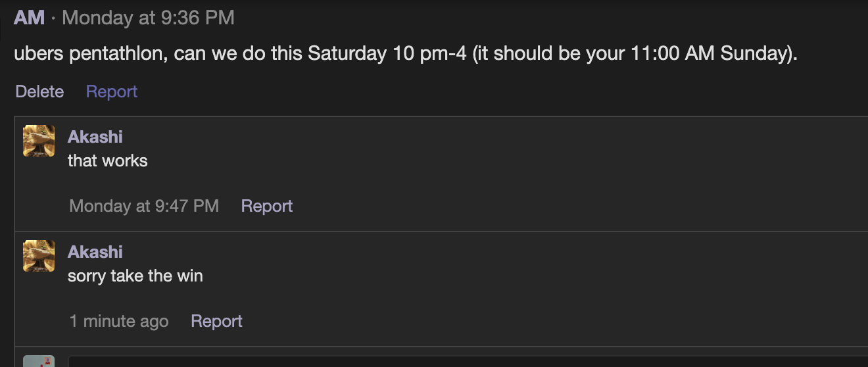Select the 'that works' comment text
The height and width of the screenshot is (367, 868).
(x=108, y=160)
